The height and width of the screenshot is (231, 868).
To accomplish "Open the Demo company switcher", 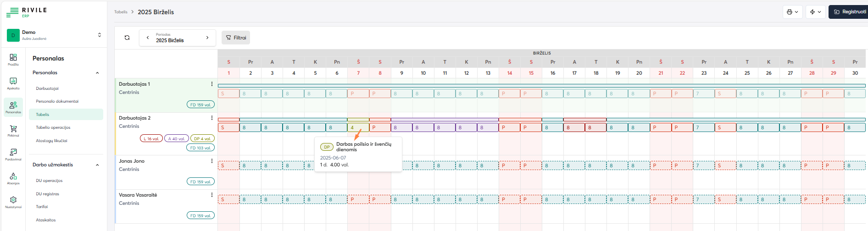I will [54, 35].
